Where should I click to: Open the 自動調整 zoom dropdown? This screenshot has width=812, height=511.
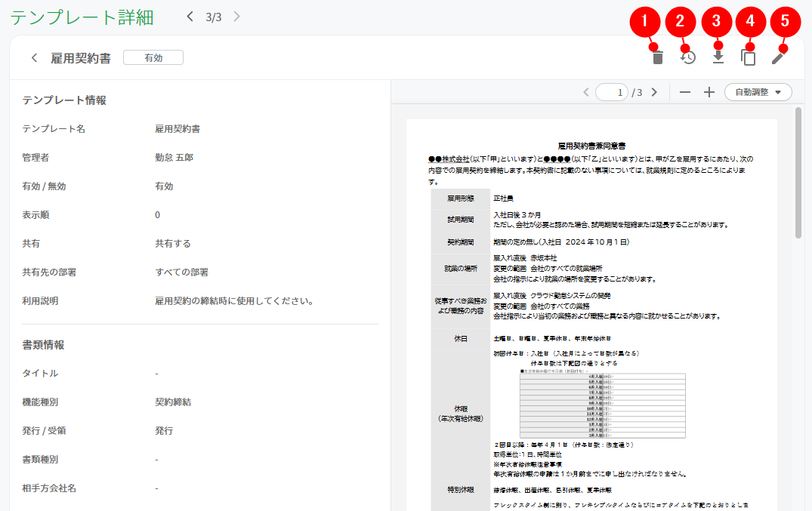pos(758,92)
